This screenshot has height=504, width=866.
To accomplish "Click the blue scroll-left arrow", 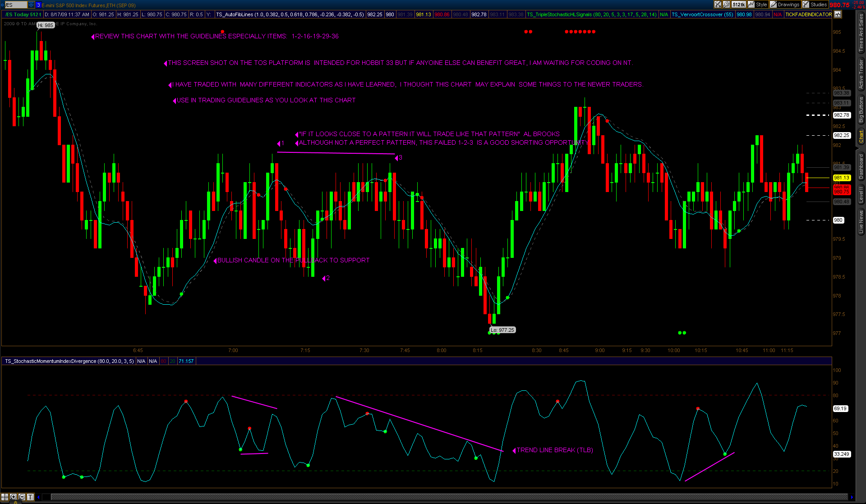I will 39,497.
